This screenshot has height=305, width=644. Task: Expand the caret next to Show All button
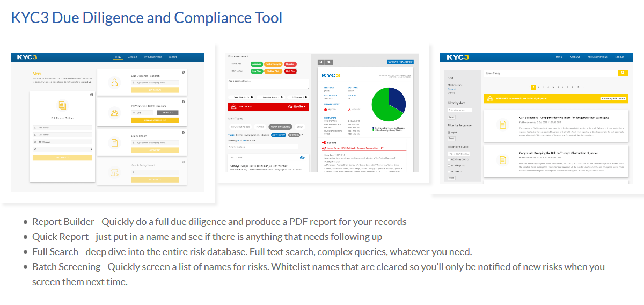point(302,135)
